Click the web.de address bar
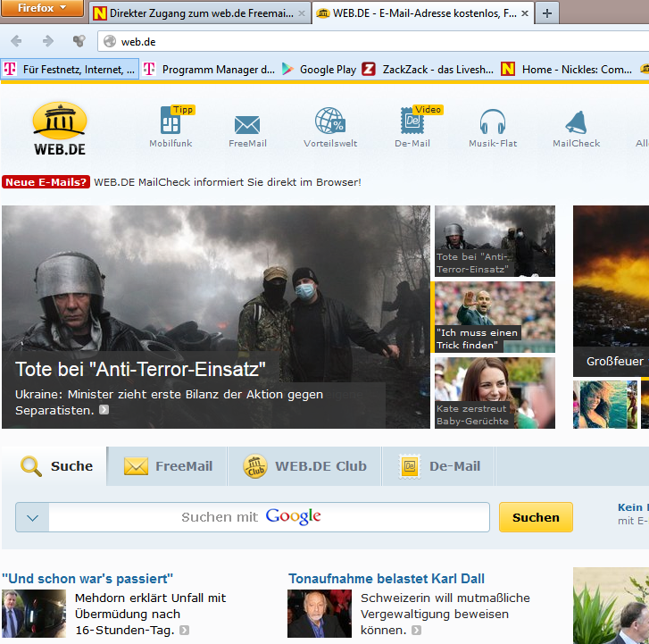This screenshot has width=649, height=644. coord(372,41)
